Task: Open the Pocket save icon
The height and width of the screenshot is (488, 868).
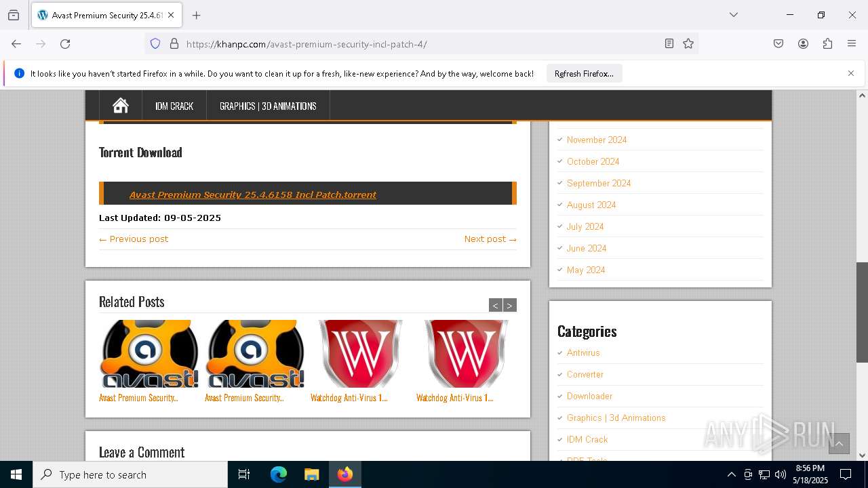Action: click(x=778, y=44)
